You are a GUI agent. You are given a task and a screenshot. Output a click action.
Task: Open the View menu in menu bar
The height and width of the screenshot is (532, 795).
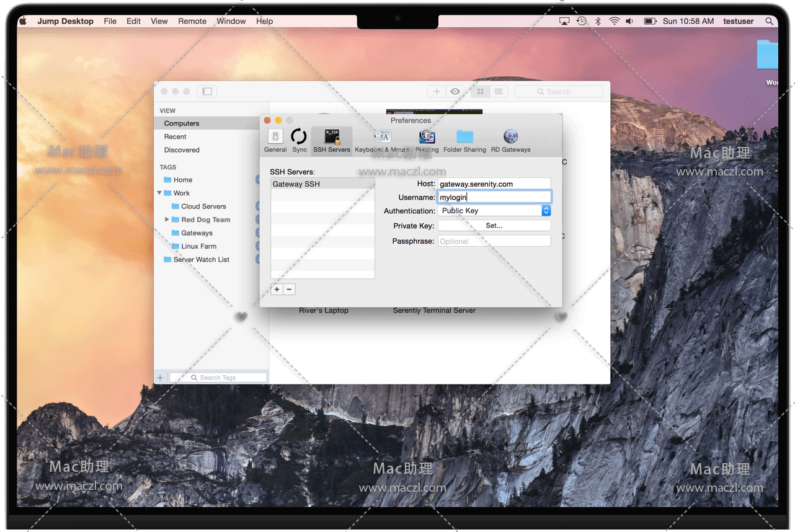159,21
